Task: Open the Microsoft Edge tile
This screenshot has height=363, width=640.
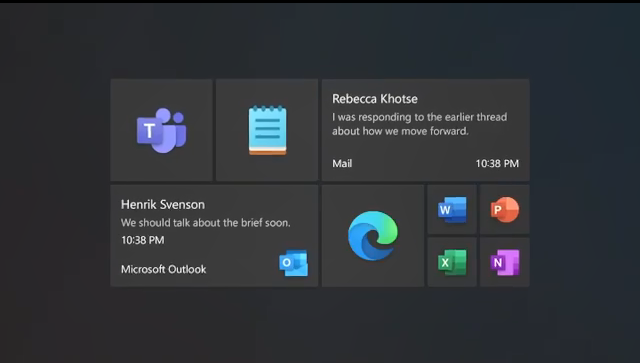Action: click(373, 236)
